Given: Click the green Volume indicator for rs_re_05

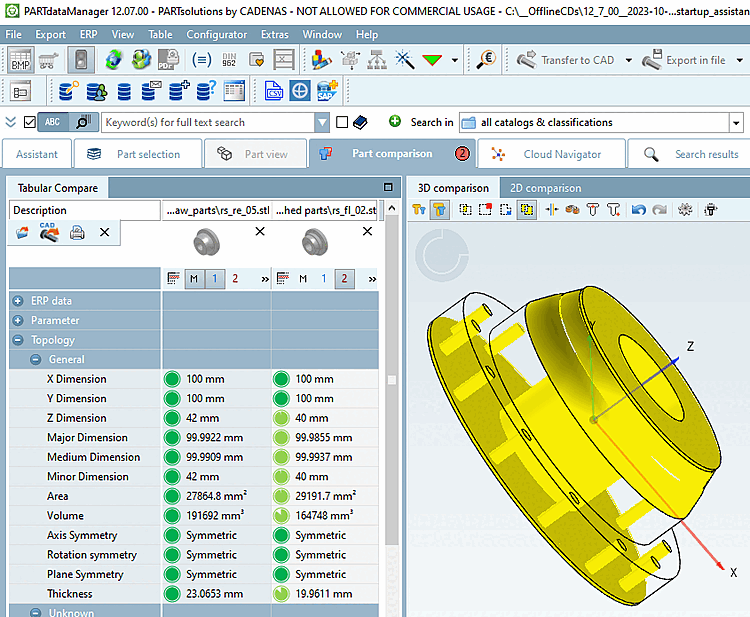Looking at the screenshot, I should point(171,516).
